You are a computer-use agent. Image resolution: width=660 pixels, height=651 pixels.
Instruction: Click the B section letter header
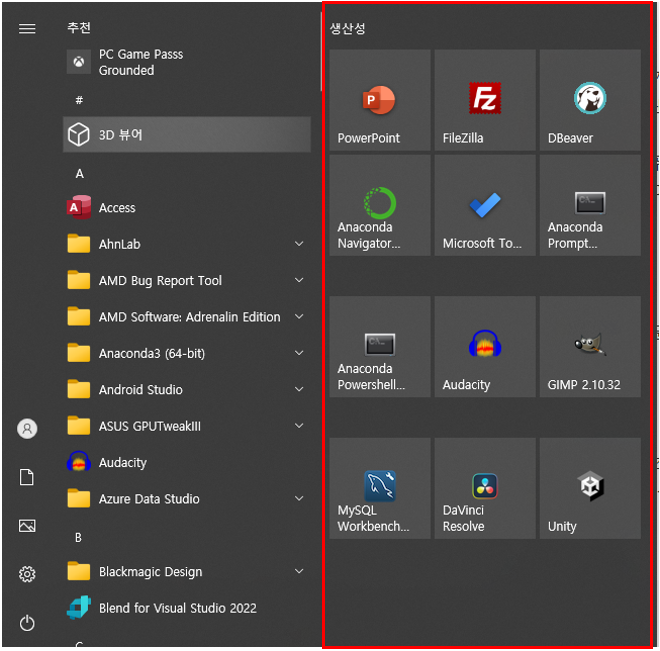(x=78, y=538)
